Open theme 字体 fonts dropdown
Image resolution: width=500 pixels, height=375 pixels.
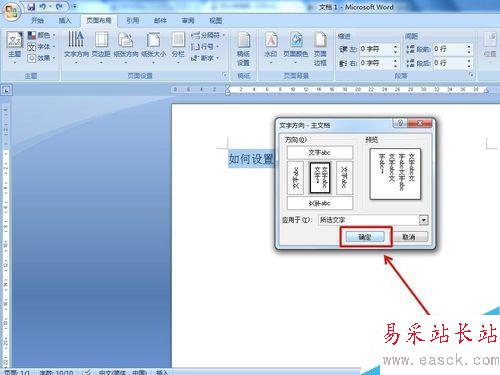tap(41, 47)
